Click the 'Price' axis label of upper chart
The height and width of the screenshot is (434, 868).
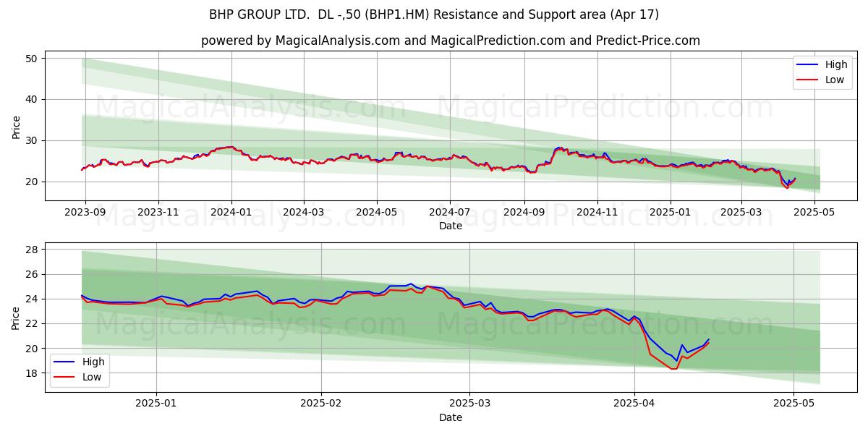click(x=16, y=126)
